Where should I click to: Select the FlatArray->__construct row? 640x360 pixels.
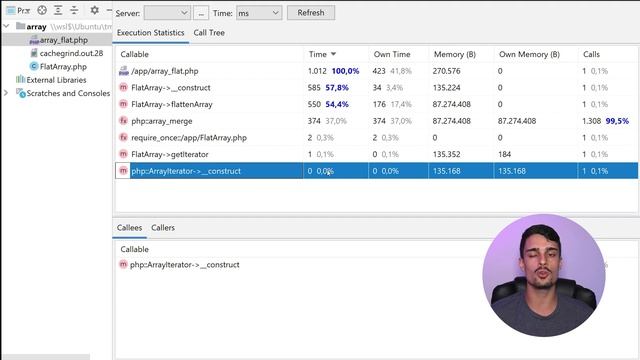376,87
